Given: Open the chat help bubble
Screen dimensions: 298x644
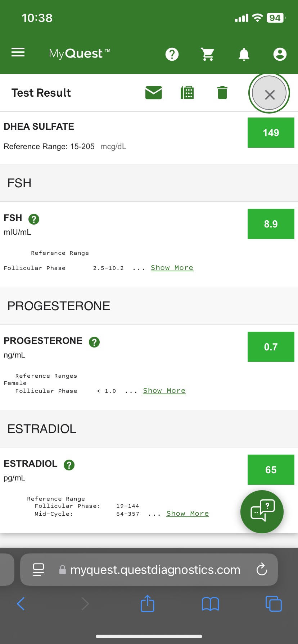Looking at the screenshot, I should click(x=262, y=511).
